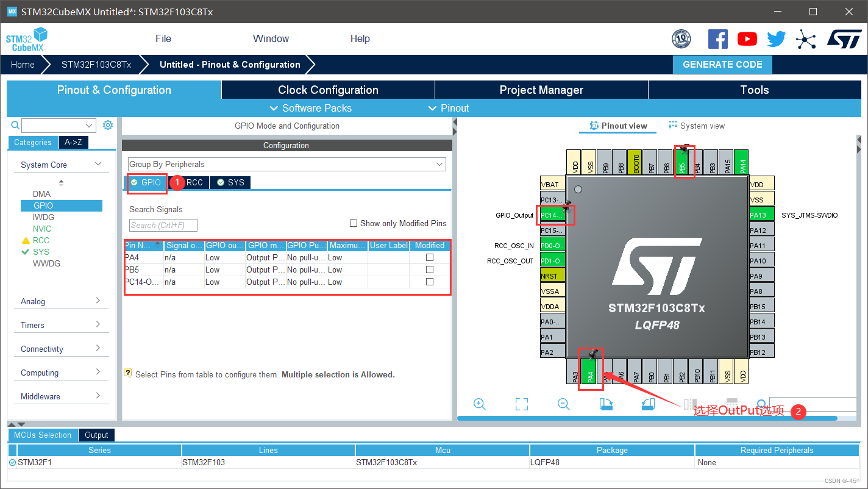Image resolution: width=868 pixels, height=489 pixels.
Task: Click the search magnifier icon in the left panel
Action: tap(16, 125)
